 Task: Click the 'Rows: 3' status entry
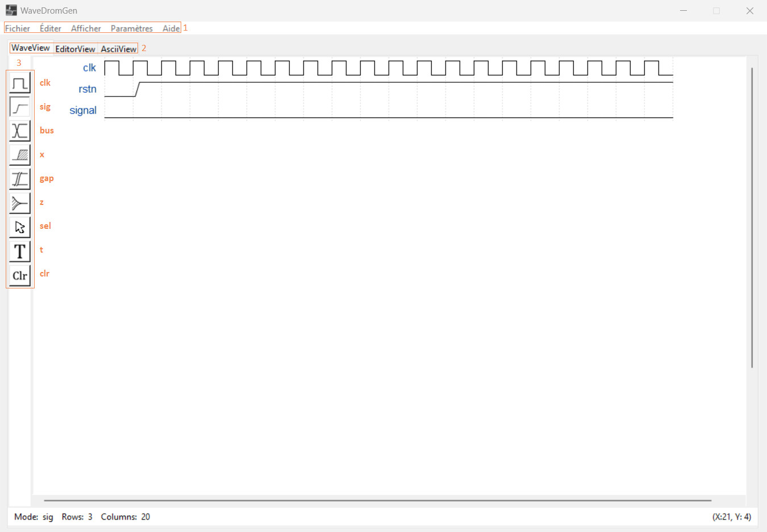tap(77, 517)
